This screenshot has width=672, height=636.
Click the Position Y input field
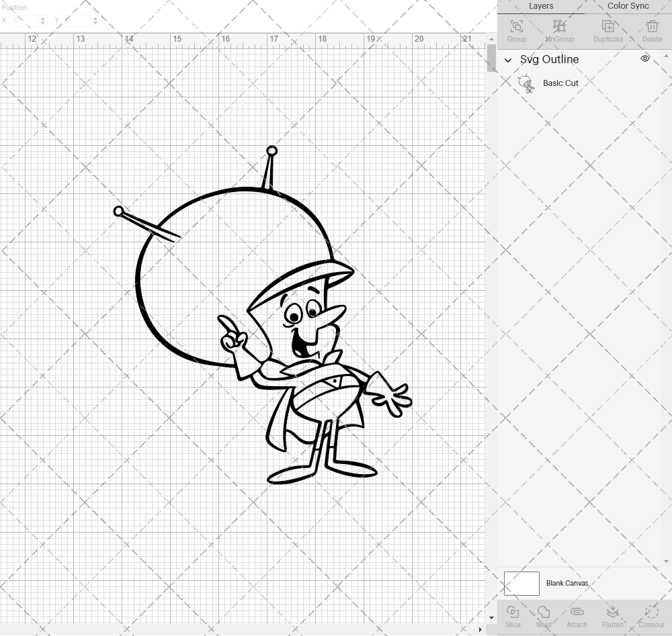(78, 21)
